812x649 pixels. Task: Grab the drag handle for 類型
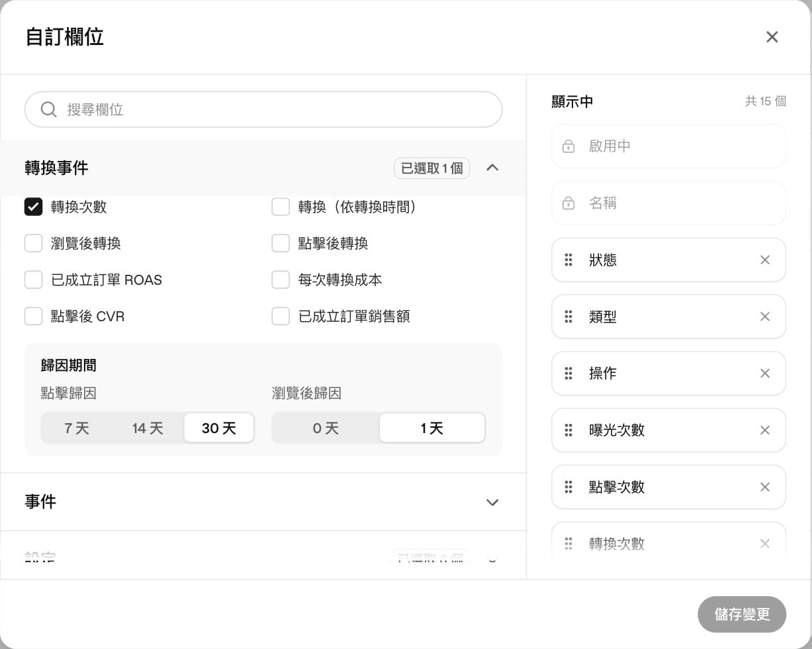pyautogui.click(x=568, y=317)
